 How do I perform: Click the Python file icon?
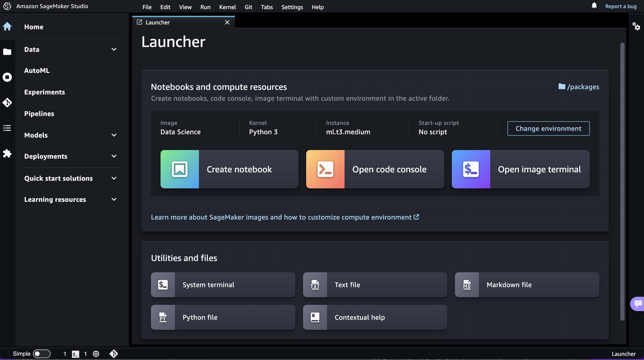click(162, 317)
